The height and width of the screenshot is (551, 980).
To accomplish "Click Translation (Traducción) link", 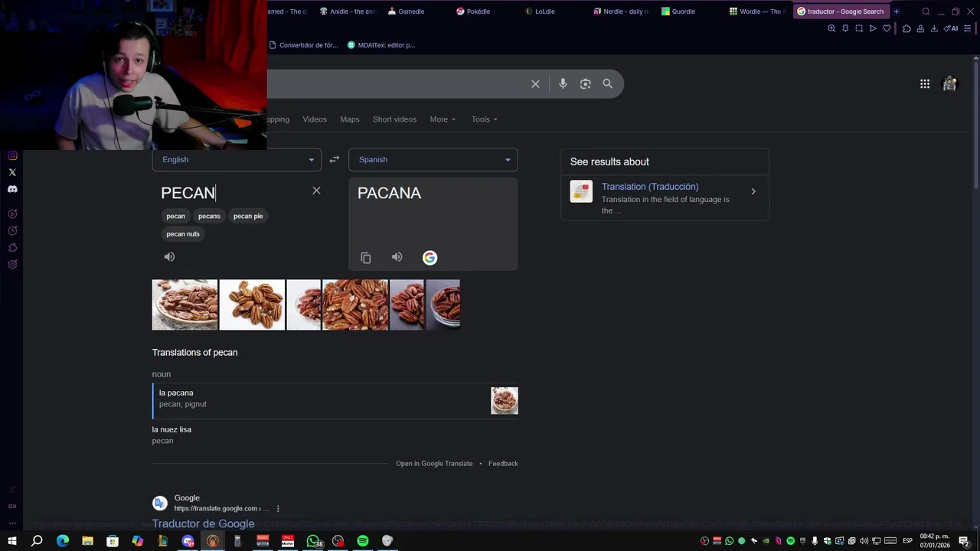I will click(650, 187).
